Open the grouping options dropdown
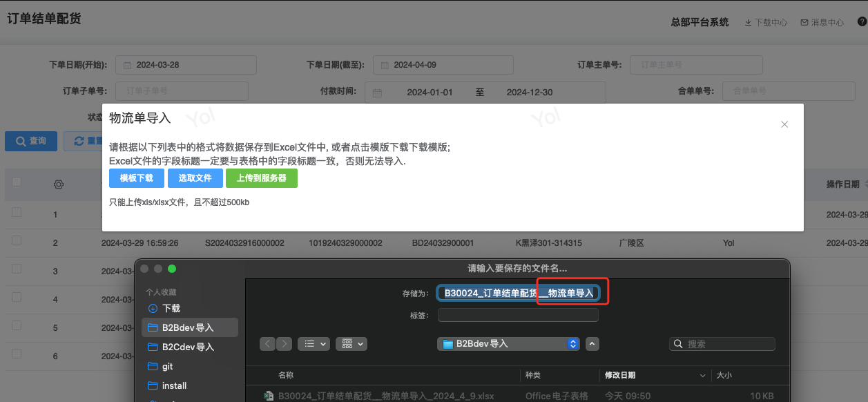Viewport: 868px width, 402px height. pos(351,344)
